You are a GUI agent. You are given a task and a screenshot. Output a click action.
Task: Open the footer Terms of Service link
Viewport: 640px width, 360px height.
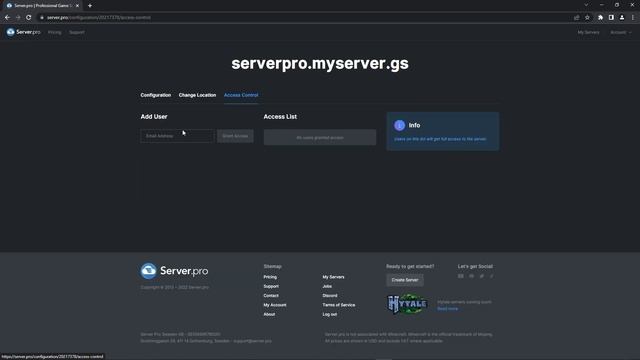click(x=339, y=305)
